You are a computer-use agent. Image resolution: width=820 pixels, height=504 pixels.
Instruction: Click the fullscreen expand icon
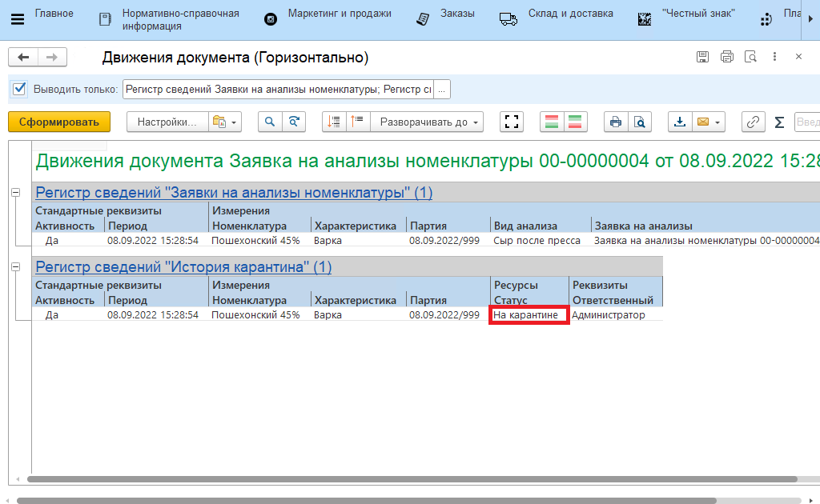tap(511, 122)
